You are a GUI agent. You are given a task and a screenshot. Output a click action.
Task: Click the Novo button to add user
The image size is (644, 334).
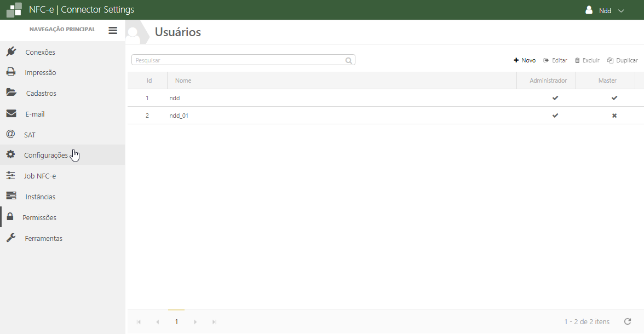tap(525, 60)
